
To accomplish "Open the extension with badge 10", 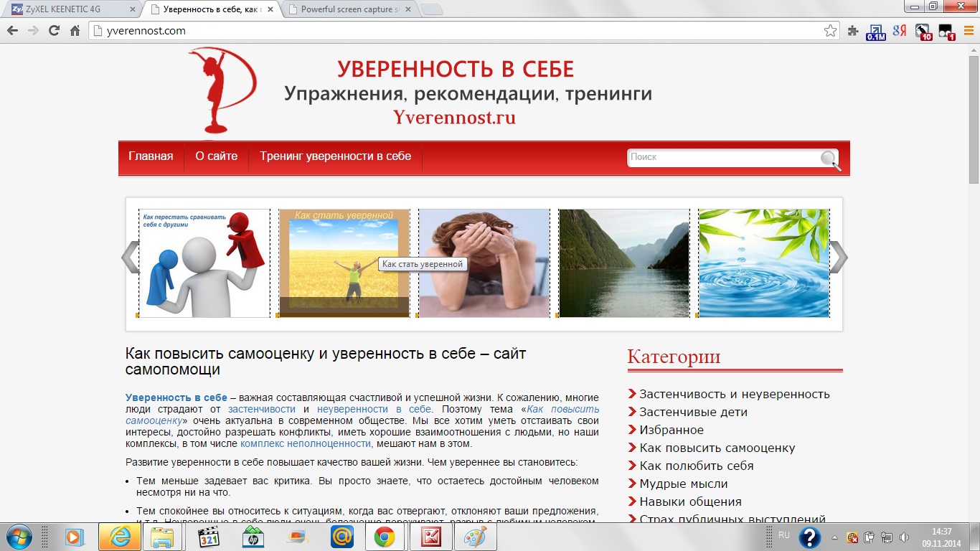I will pos(923,32).
